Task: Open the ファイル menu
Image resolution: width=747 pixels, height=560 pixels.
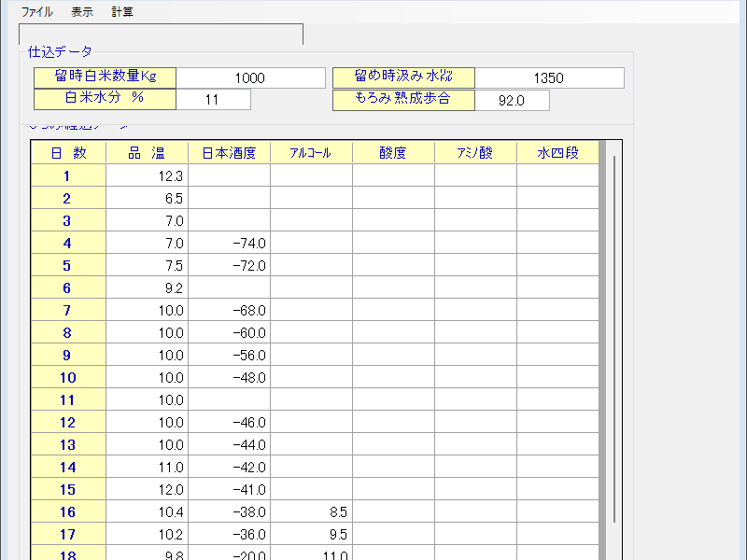Action: 36,12
